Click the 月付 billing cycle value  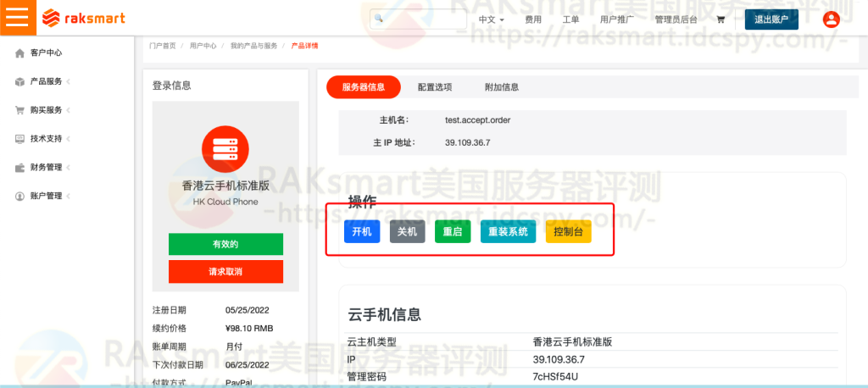coord(234,346)
